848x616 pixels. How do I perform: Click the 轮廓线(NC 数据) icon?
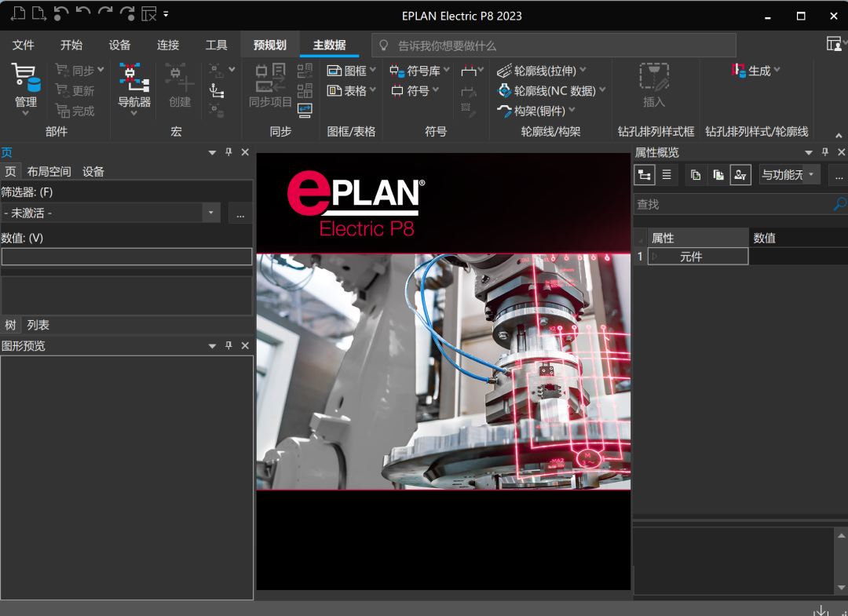544,89
